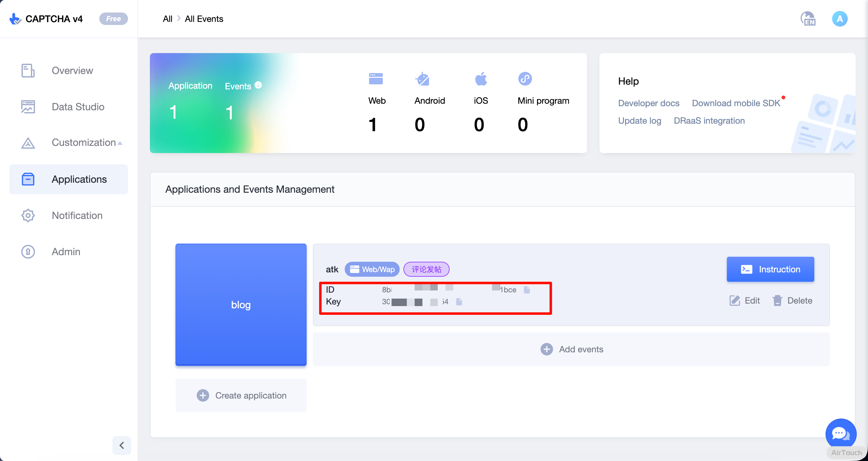The height and width of the screenshot is (461, 868).
Task: Collapse the sidebar with the arrow
Action: point(122,445)
